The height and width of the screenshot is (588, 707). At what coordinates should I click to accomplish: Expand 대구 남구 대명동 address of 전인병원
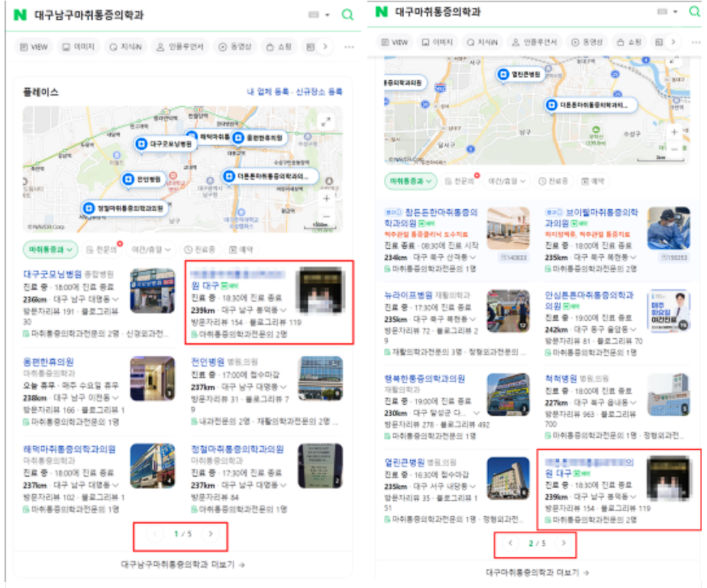coord(283,387)
